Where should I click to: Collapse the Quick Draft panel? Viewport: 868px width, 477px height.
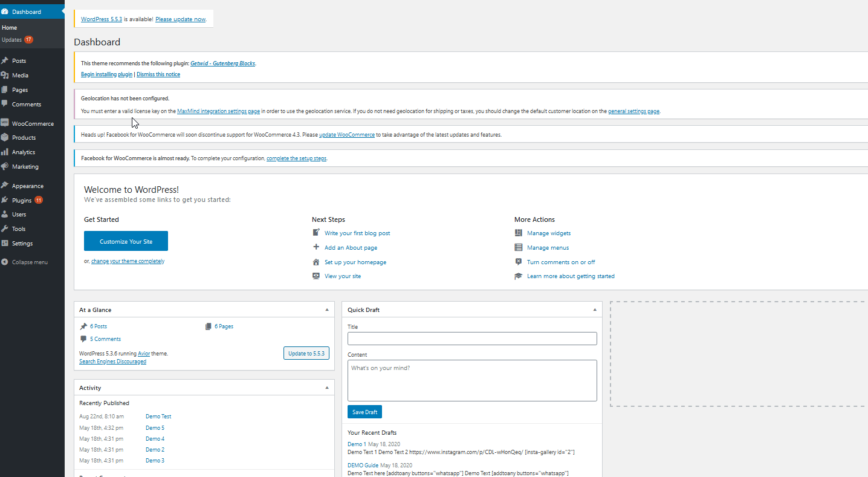[595, 310]
